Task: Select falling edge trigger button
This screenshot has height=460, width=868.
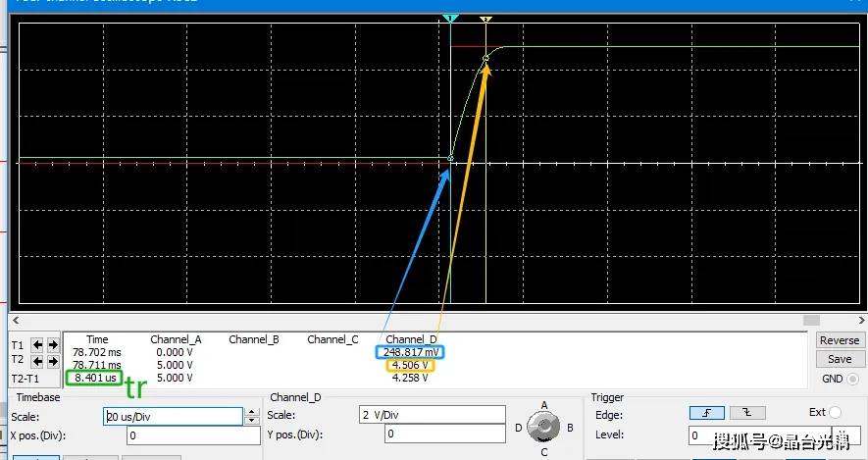Action: coord(747,413)
